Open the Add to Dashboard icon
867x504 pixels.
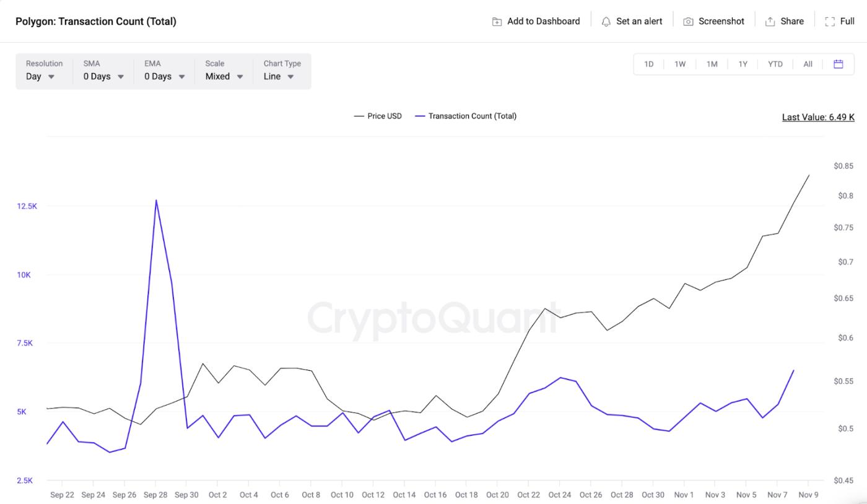click(496, 20)
